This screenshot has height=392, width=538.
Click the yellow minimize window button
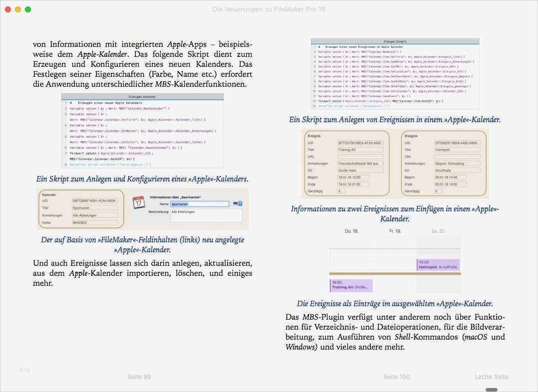tap(18, 9)
